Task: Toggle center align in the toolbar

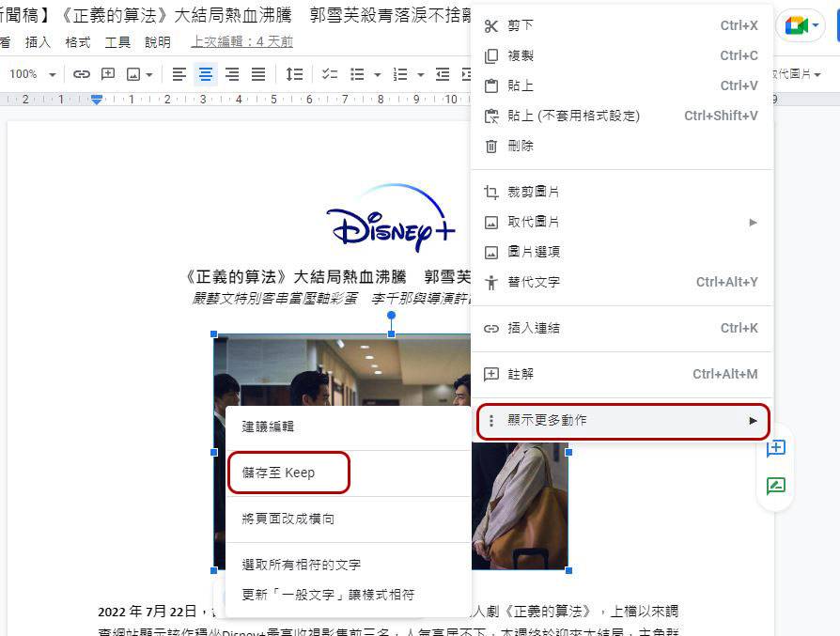Action: pos(206,74)
